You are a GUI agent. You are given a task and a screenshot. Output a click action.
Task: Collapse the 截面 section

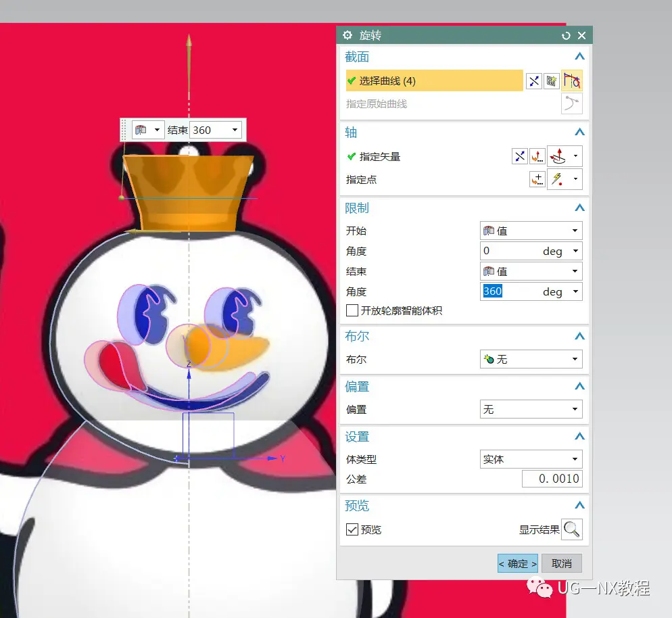579,57
